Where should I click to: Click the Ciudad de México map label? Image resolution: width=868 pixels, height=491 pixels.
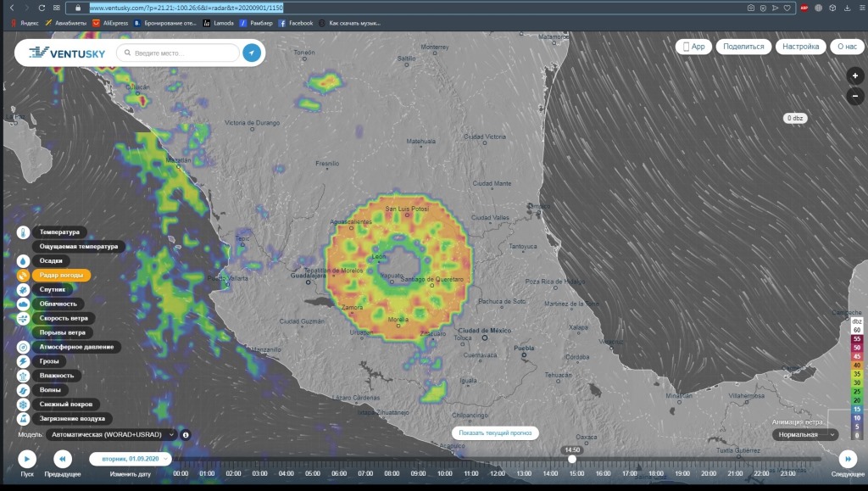pos(485,331)
